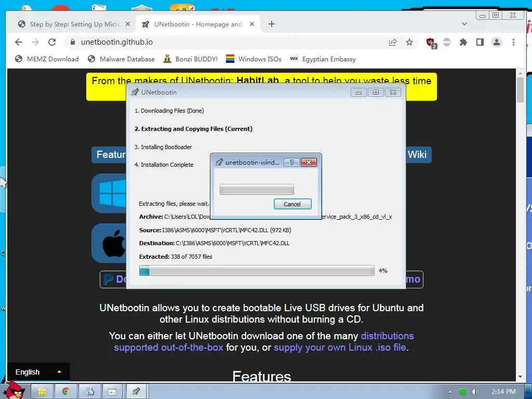Screen dimensions: 532x399
Task: Minimize the UNetbootin installer window
Action: [358, 92]
